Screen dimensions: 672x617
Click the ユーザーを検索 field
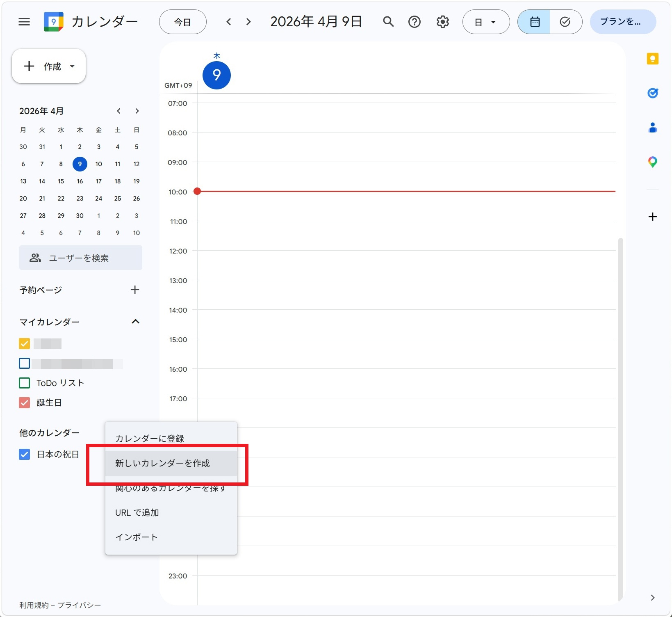point(81,258)
